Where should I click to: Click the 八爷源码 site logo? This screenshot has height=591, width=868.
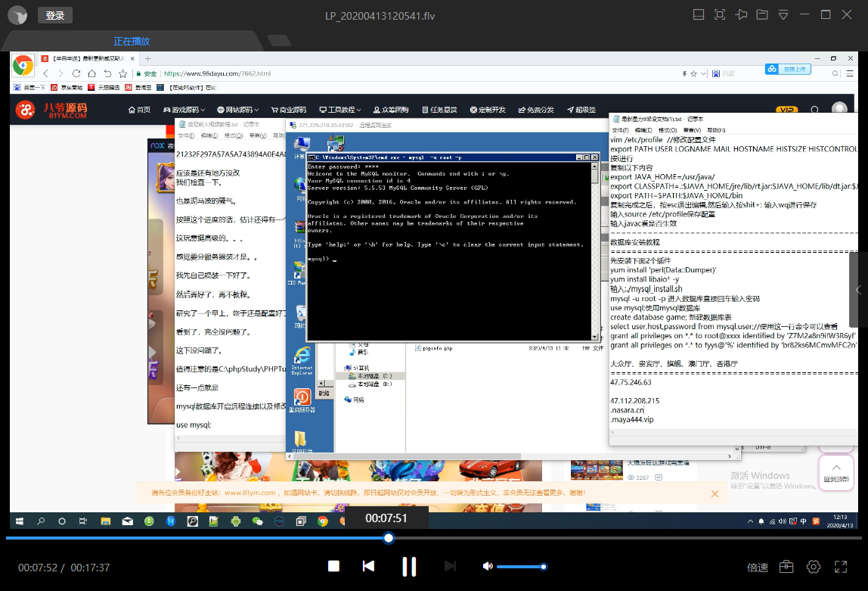click(x=51, y=110)
